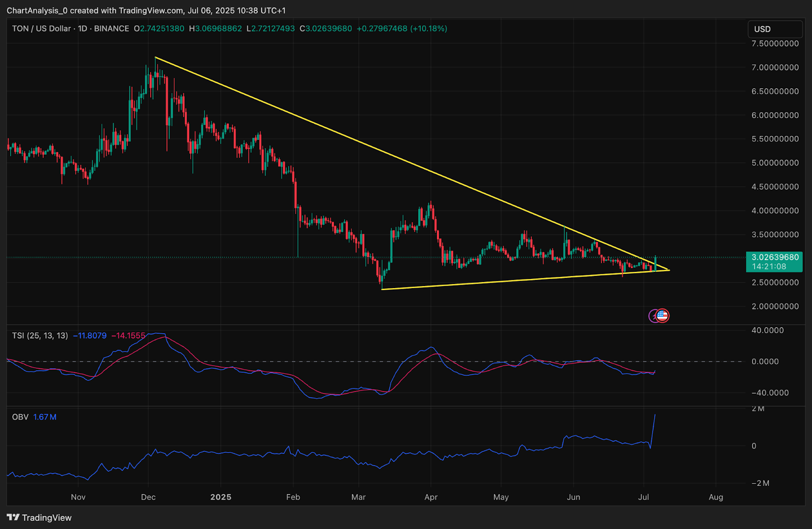Click the 2025 label on time axis
812x529 pixels.
[x=221, y=497]
